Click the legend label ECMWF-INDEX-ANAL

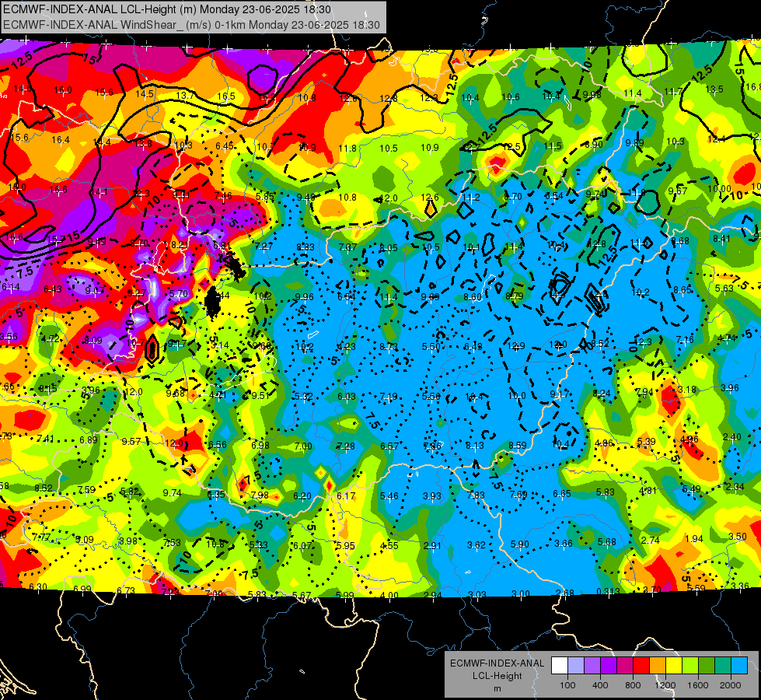point(497,663)
